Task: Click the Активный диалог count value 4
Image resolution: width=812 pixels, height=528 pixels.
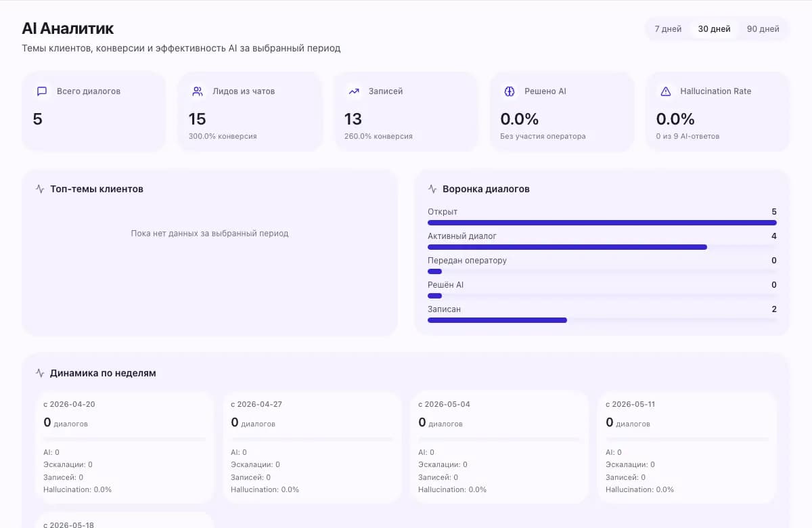Action: pos(774,236)
